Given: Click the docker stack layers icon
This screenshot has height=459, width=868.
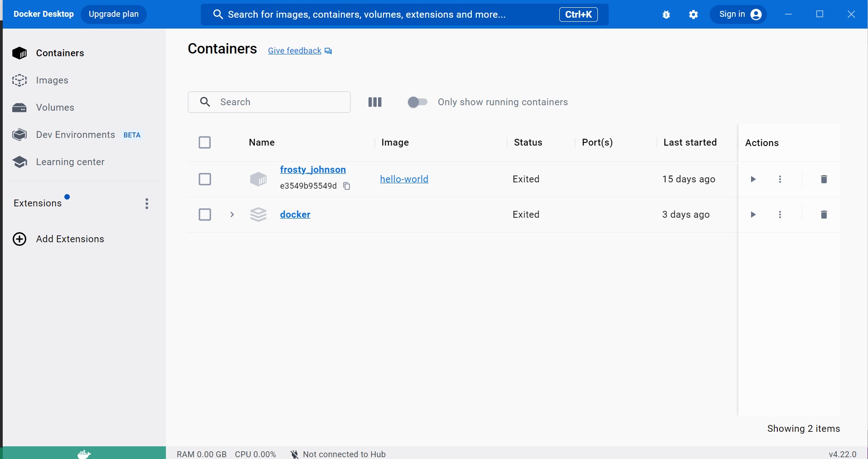Looking at the screenshot, I should point(258,215).
